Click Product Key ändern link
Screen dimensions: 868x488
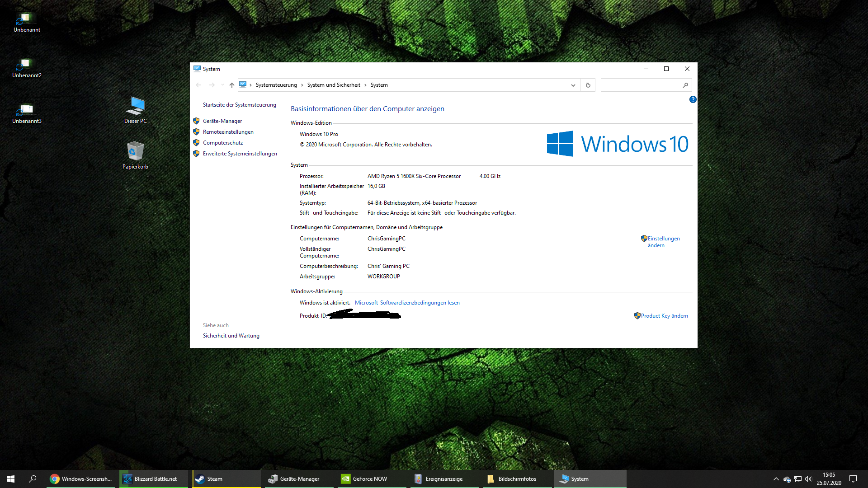pos(664,316)
